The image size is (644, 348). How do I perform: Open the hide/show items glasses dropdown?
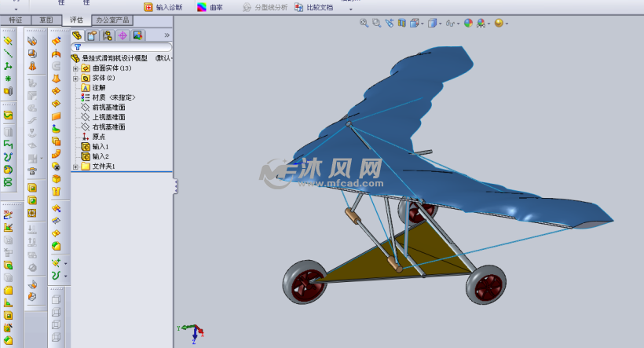point(458,24)
